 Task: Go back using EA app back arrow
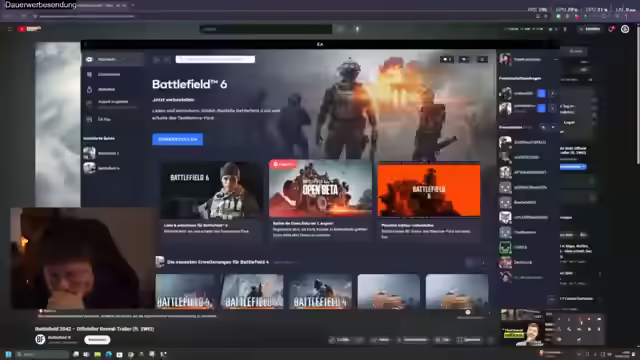(156, 60)
